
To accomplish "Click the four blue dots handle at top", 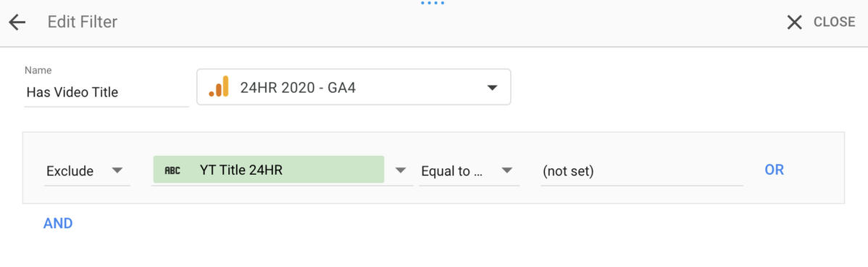I will (x=433, y=3).
